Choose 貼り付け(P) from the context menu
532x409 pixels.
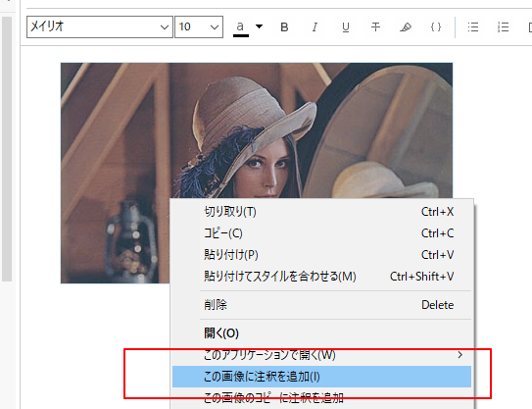tap(321, 254)
